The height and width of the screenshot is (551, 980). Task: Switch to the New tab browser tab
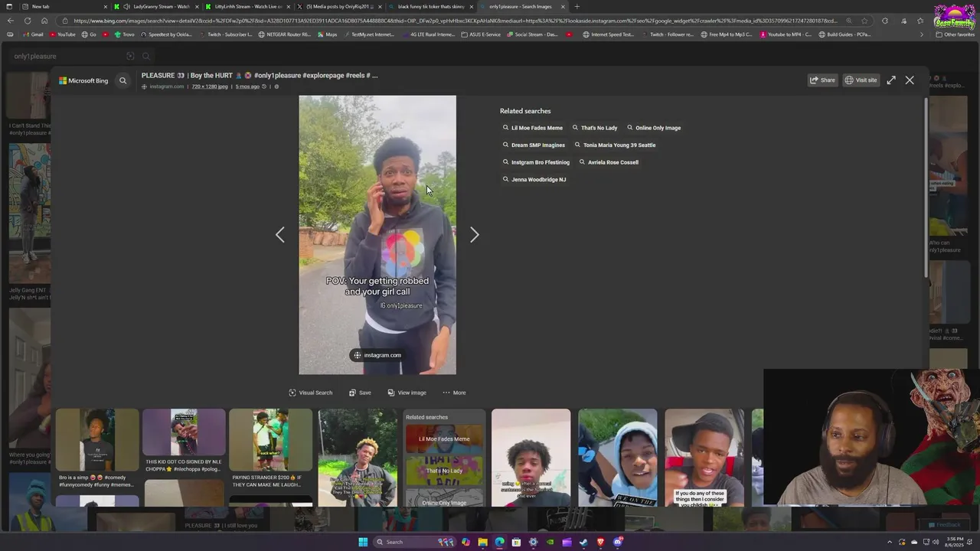point(65,7)
